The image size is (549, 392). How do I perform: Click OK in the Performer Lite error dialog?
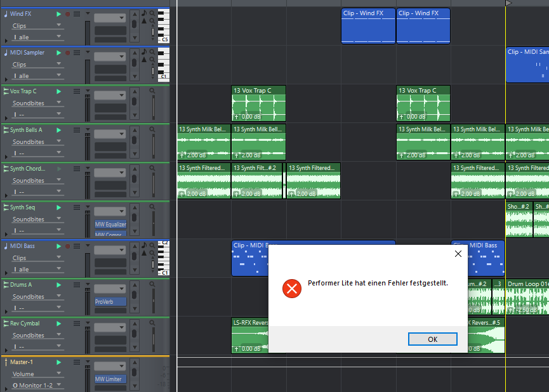(x=432, y=339)
